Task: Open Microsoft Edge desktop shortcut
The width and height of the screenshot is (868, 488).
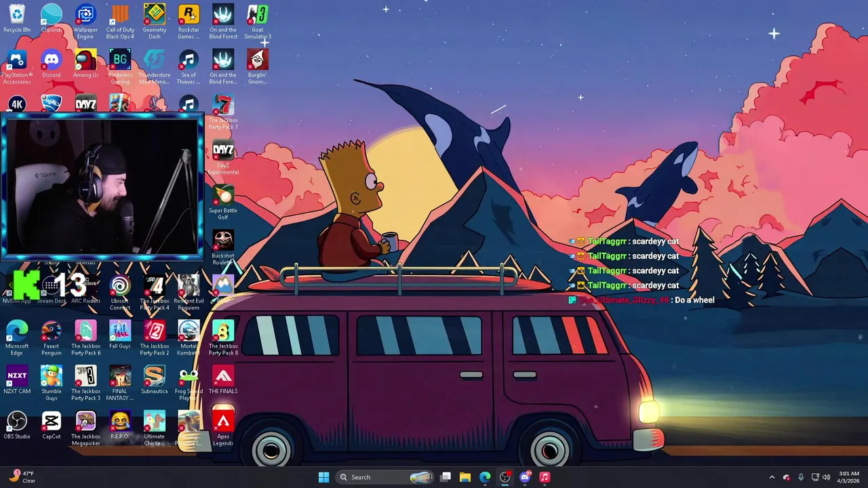Action: [x=17, y=338]
